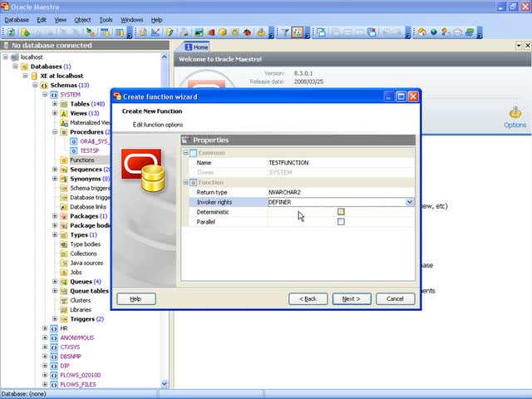This screenshot has width=532, height=399.
Task: Click the yellow cube toolbar icon
Action: pyautogui.click(x=223, y=32)
